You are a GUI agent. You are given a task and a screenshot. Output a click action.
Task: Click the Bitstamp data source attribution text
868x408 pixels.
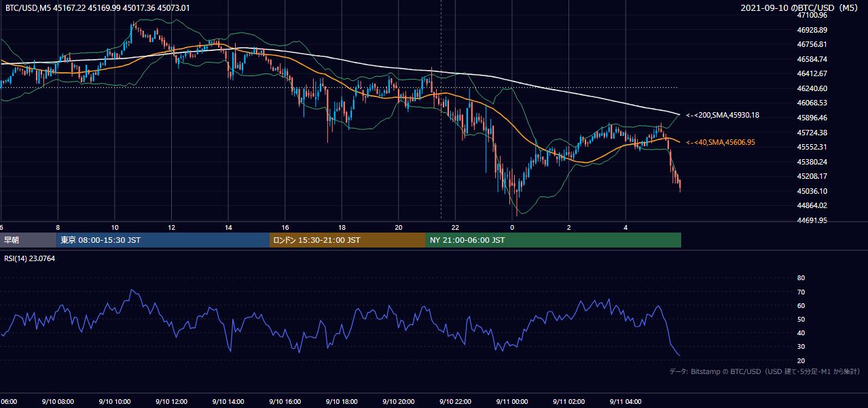pyautogui.click(x=765, y=371)
